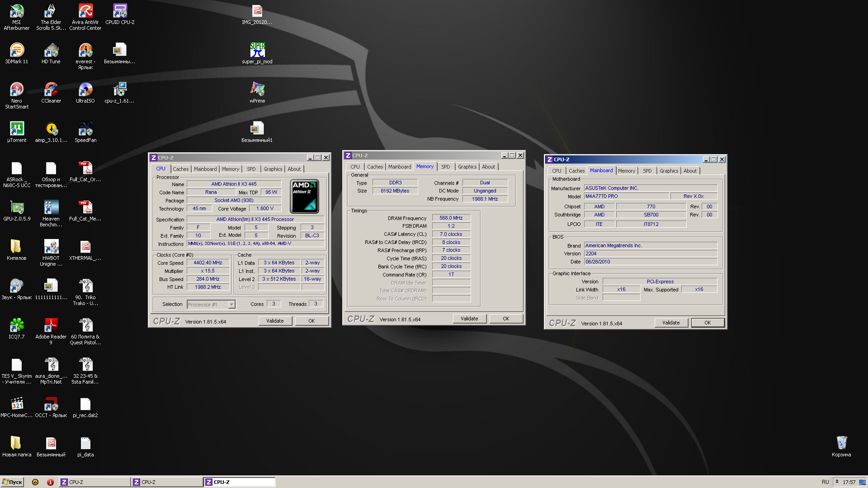
Task: Open MSI Afterburner desktop icon
Action: pyautogui.click(x=17, y=17)
